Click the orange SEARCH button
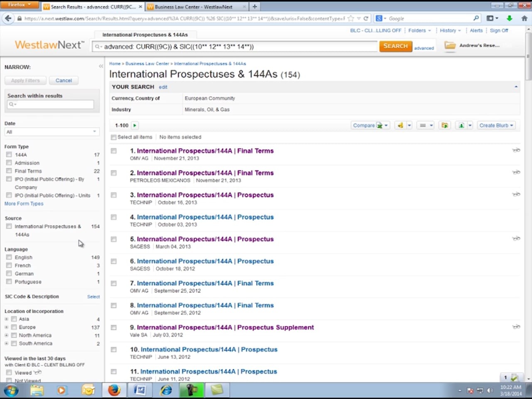 pyautogui.click(x=395, y=46)
